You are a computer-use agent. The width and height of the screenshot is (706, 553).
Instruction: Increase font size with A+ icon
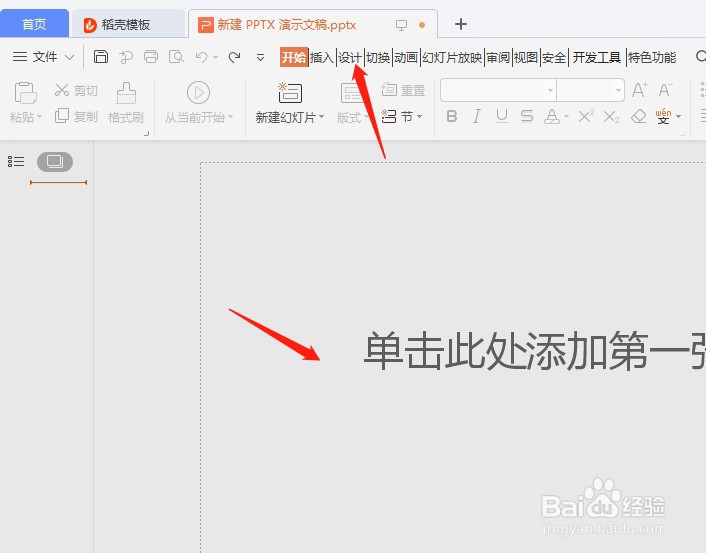[x=639, y=90]
